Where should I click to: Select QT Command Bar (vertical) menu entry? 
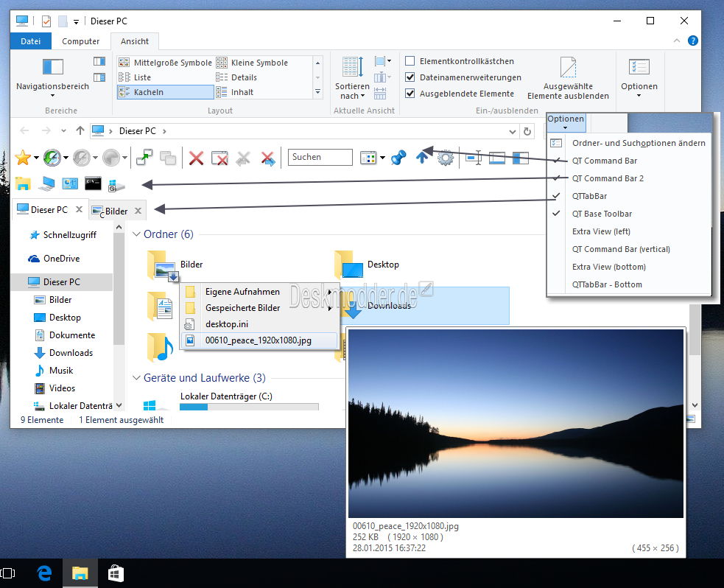[621, 249]
